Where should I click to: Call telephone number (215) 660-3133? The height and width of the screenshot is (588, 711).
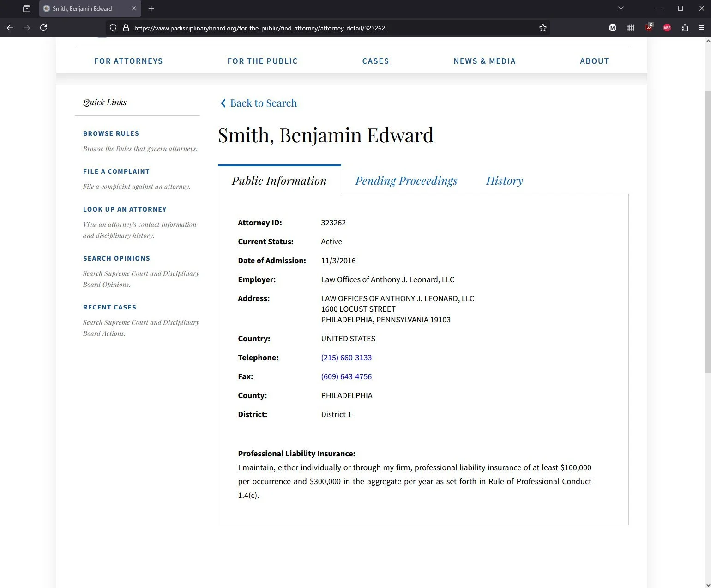tap(346, 358)
